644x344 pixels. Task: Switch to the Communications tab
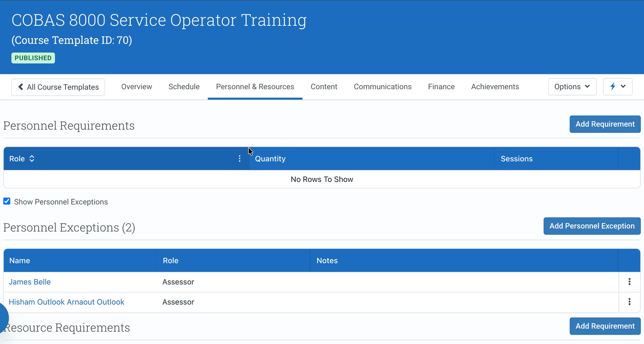tap(382, 87)
